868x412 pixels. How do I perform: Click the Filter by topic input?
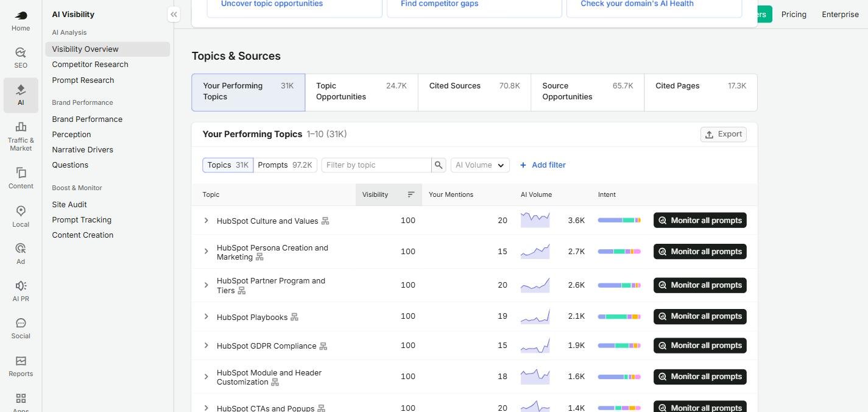[x=376, y=165]
